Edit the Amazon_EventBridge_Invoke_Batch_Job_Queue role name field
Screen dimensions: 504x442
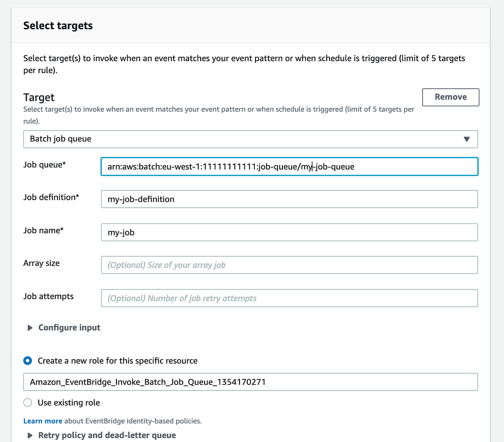point(250,382)
